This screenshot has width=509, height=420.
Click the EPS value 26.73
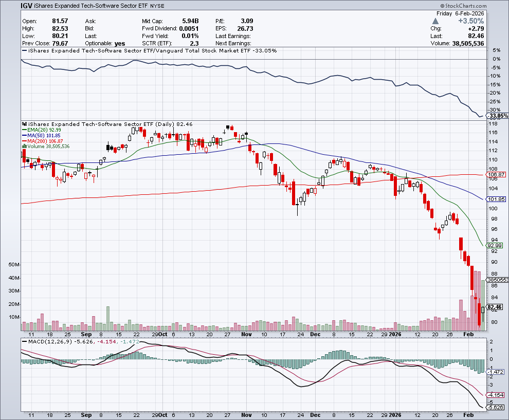[245, 29]
